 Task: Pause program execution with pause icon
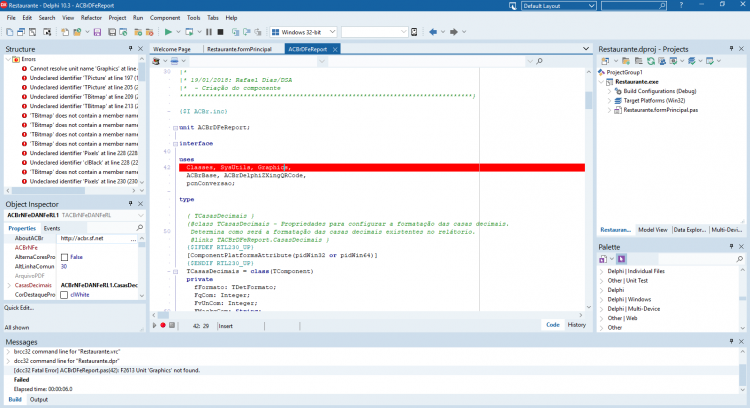[x=209, y=32]
